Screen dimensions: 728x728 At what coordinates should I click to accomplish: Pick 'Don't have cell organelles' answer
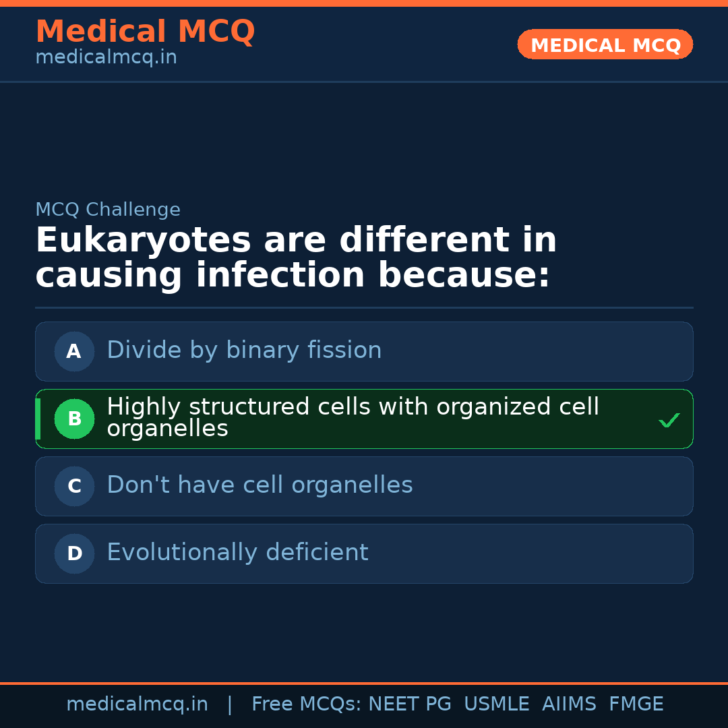click(x=260, y=485)
